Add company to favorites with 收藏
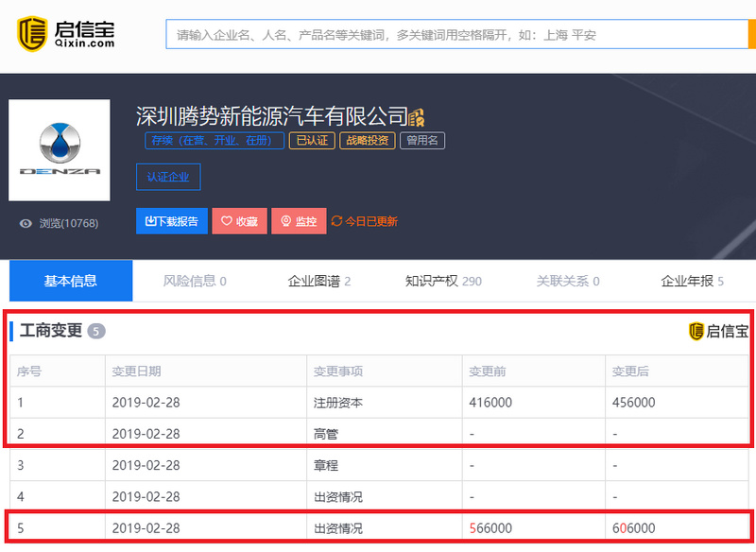This screenshot has width=756, height=552. (x=240, y=221)
